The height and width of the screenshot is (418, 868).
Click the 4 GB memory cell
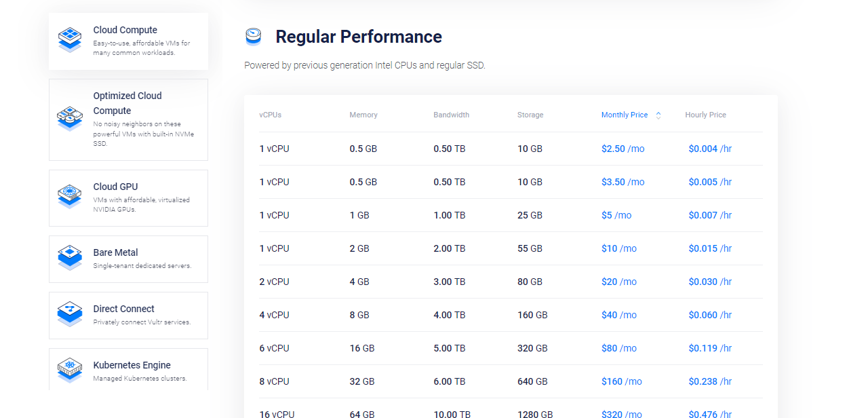pos(359,282)
